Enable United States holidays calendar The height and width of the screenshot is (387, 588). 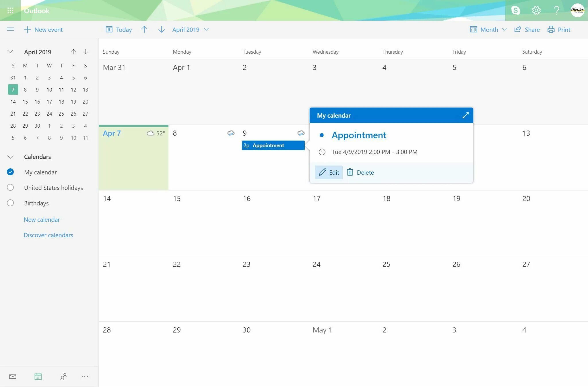(x=10, y=188)
